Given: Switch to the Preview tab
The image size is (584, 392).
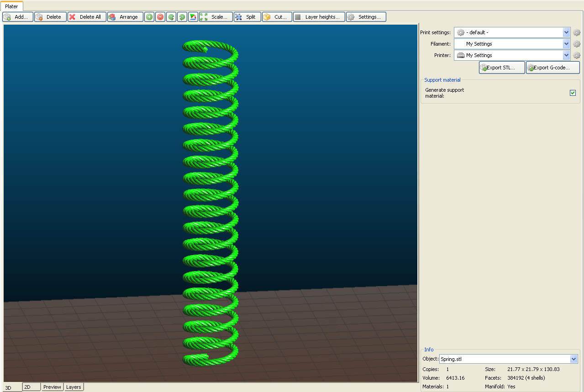Looking at the screenshot, I should coord(52,387).
